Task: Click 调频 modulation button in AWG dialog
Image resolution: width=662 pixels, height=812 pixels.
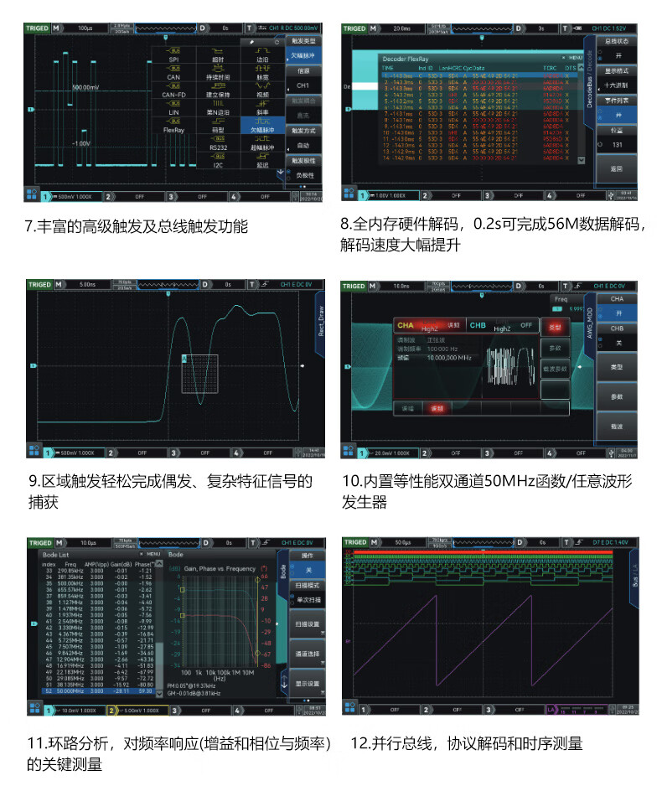Action: pos(437,408)
